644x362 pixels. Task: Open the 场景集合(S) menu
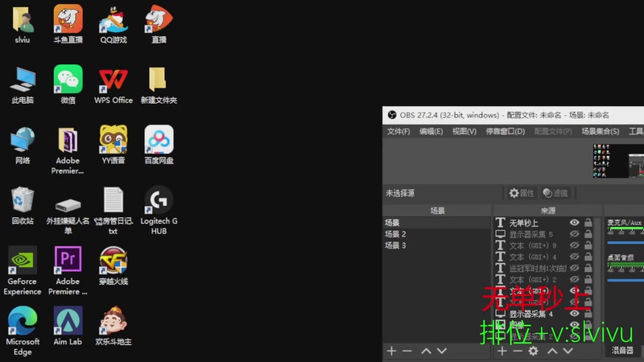[x=600, y=131]
